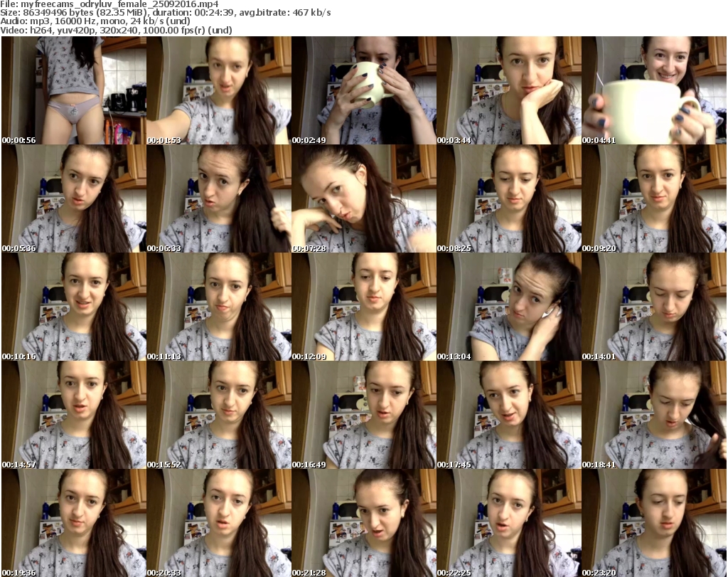728x577 pixels.
Task: Open the last frame at 00:23:20
Action: click(x=653, y=523)
